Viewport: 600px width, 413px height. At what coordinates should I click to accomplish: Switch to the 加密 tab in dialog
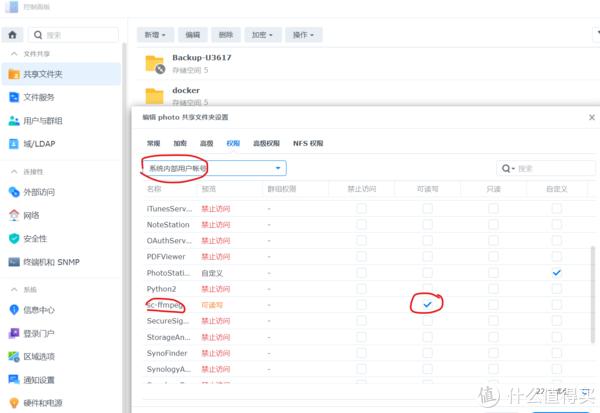tap(180, 143)
